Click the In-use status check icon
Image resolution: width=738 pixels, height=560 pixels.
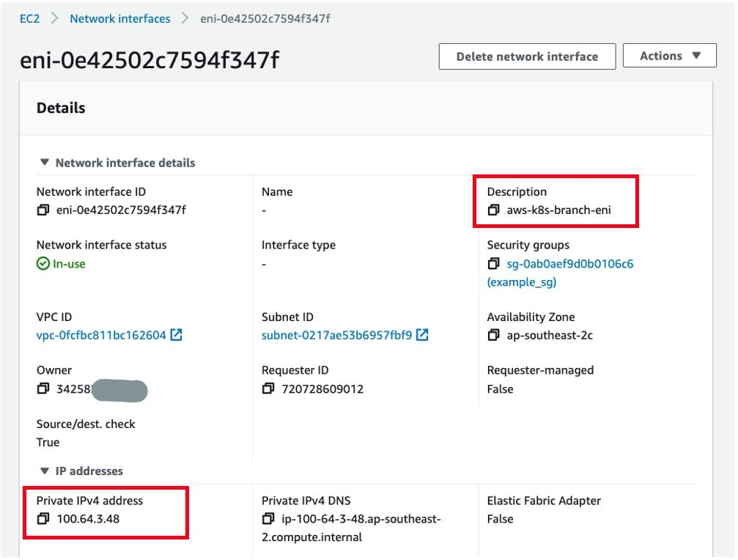[x=43, y=264]
